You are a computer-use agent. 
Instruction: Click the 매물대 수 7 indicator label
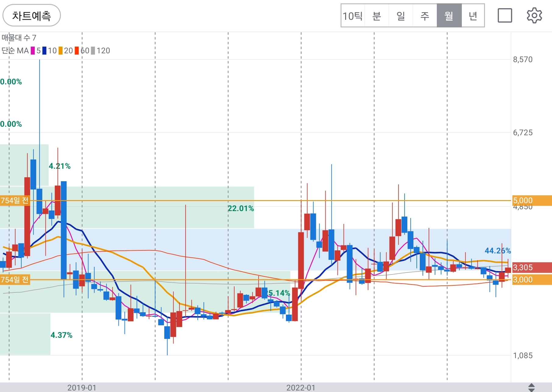[x=19, y=38]
